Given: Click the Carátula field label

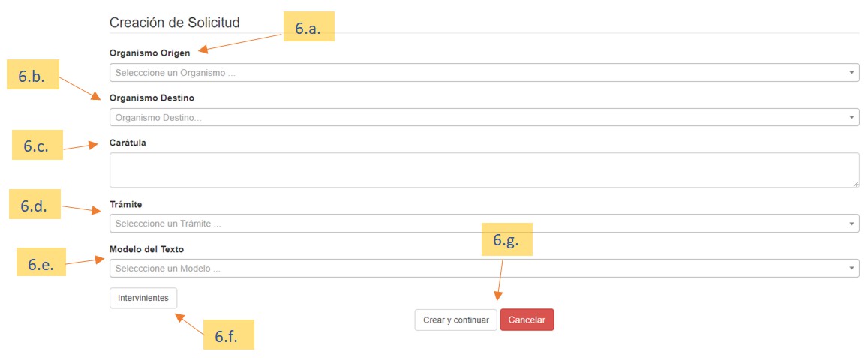Looking at the screenshot, I should (x=128, y=143).
